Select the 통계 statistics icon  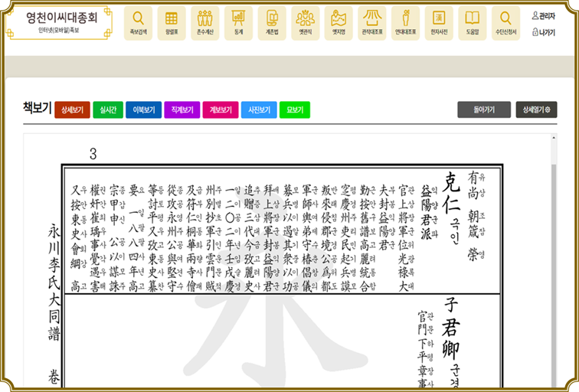click(238, 21)
